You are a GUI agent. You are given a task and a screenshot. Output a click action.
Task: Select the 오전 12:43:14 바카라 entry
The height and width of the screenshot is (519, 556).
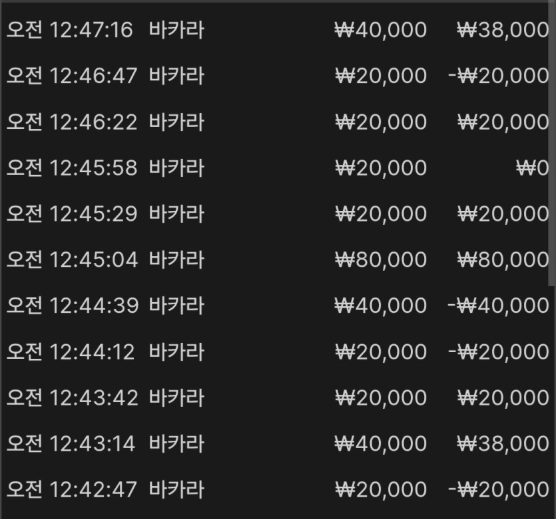(x=277, y=443)
